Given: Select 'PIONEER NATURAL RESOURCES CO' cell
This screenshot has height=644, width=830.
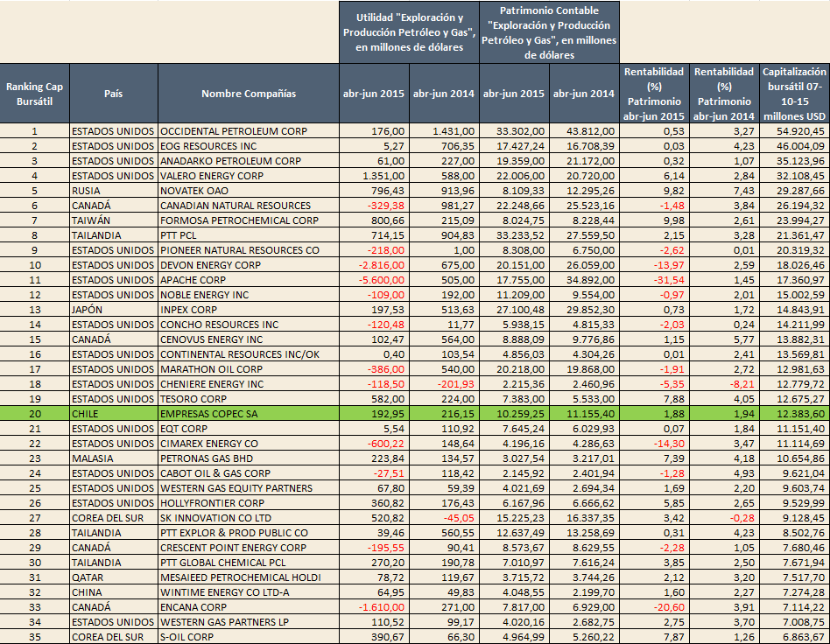Looking at the screenshot, I should [249, 250].
